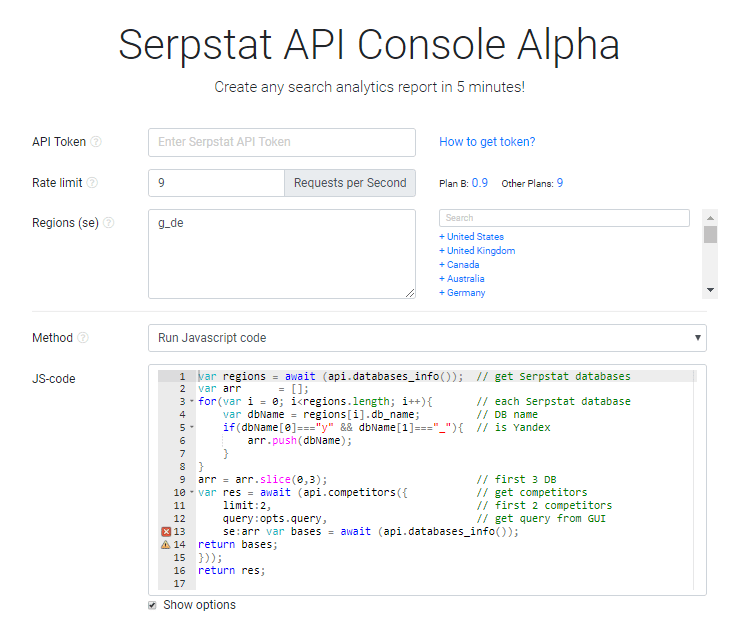Click the warning marker on line 14
744x620 pixels.
tap(166, 545)
